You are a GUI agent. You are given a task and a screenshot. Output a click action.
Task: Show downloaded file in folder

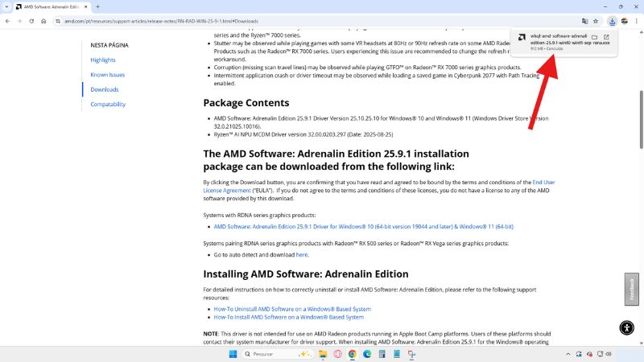click(594, 37)
